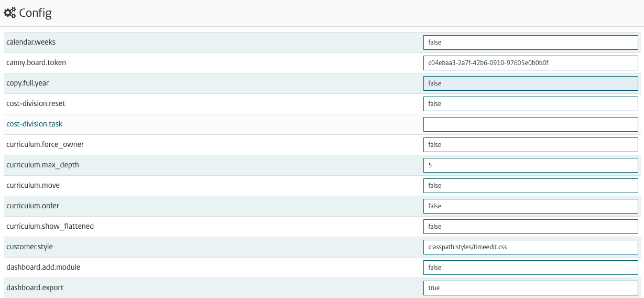
Task: Change the curriculum.max_depth value field
Action: point(530,165)
